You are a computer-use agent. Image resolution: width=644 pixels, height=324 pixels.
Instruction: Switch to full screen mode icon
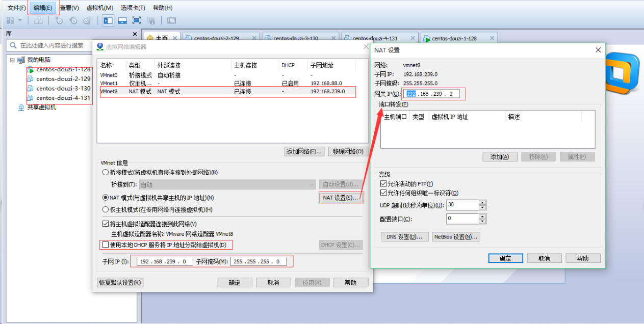pos(137,20)
